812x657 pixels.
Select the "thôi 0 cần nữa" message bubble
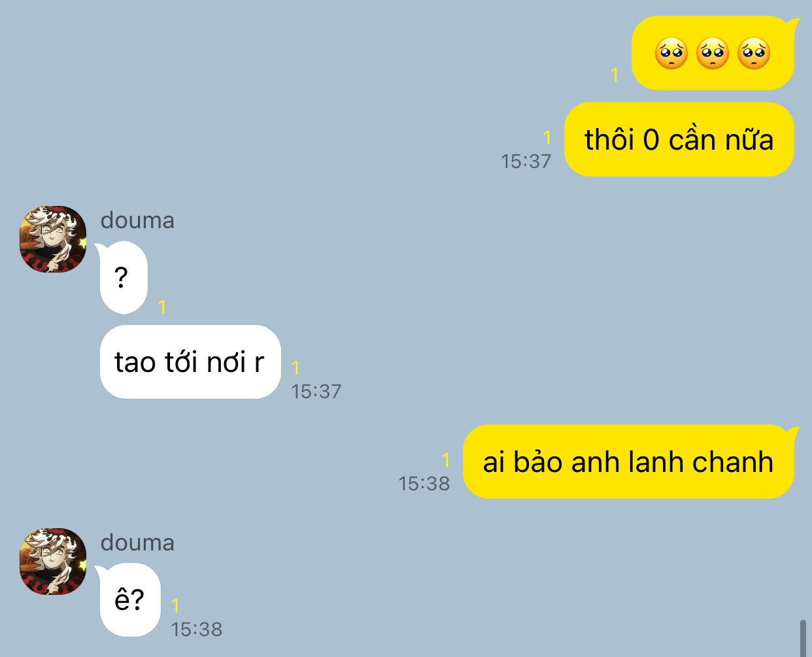[x=679, y=139]
